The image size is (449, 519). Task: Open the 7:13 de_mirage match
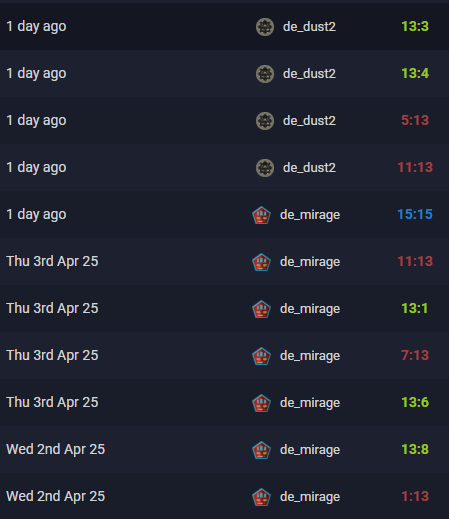pos(415,355)
